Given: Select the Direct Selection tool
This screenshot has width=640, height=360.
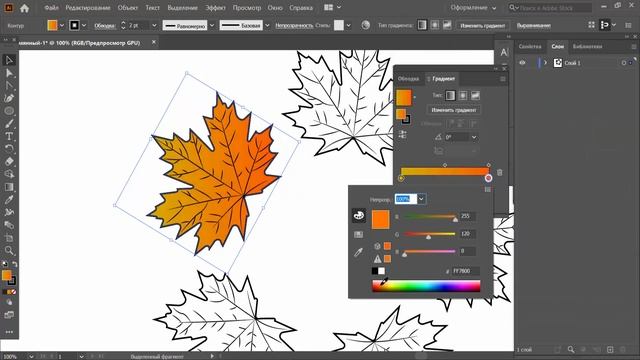Looking at the screenshot, I should click(x=9, y=73).
